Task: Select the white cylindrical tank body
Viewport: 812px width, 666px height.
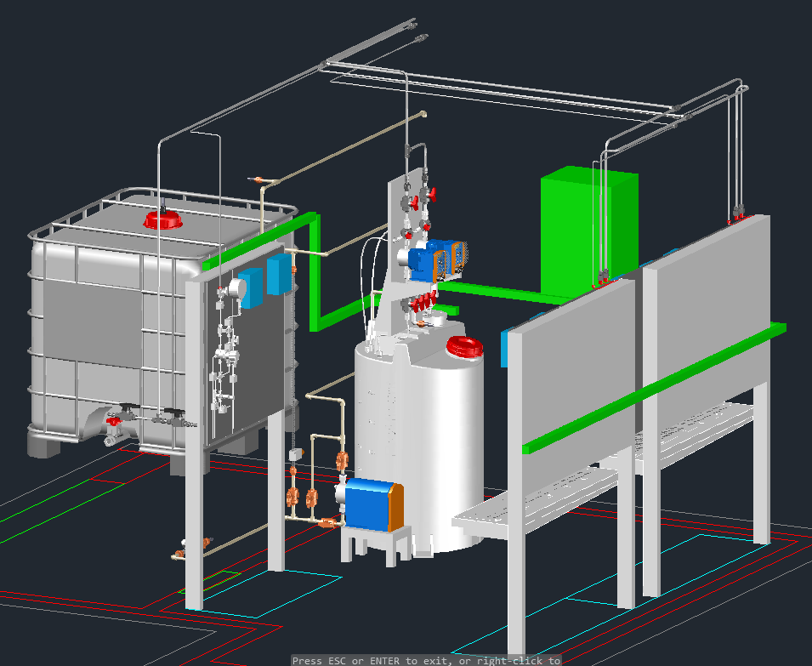Action: point(419,441)
